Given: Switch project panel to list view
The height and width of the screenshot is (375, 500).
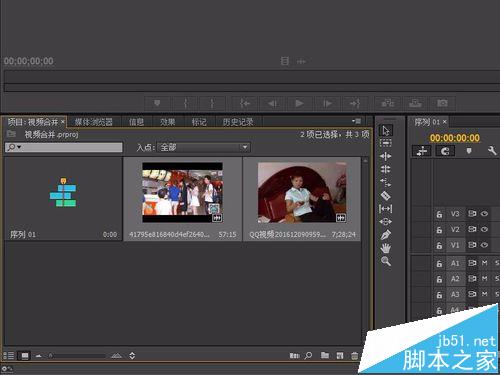Looking at the screenshot, I should [8, 356].
